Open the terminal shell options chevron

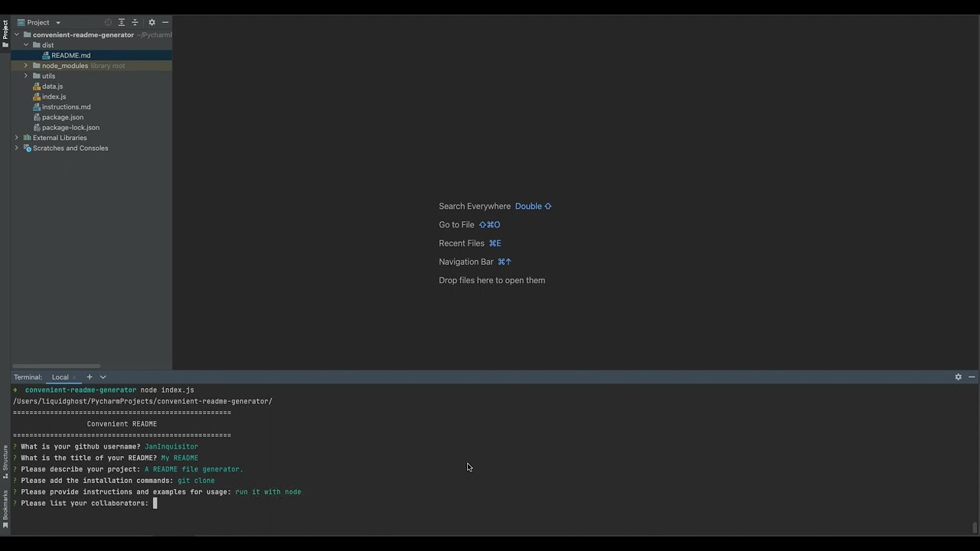coord(103,377)
